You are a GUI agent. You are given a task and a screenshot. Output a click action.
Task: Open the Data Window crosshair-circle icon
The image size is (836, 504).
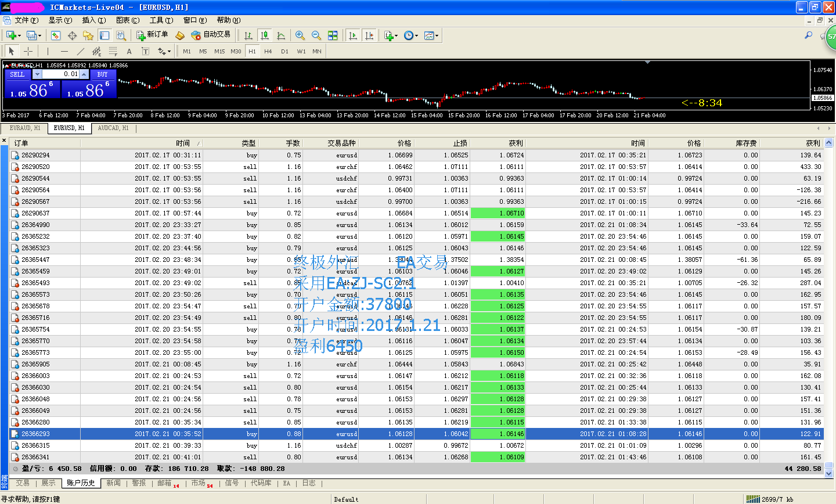click(x=72, y=35)
